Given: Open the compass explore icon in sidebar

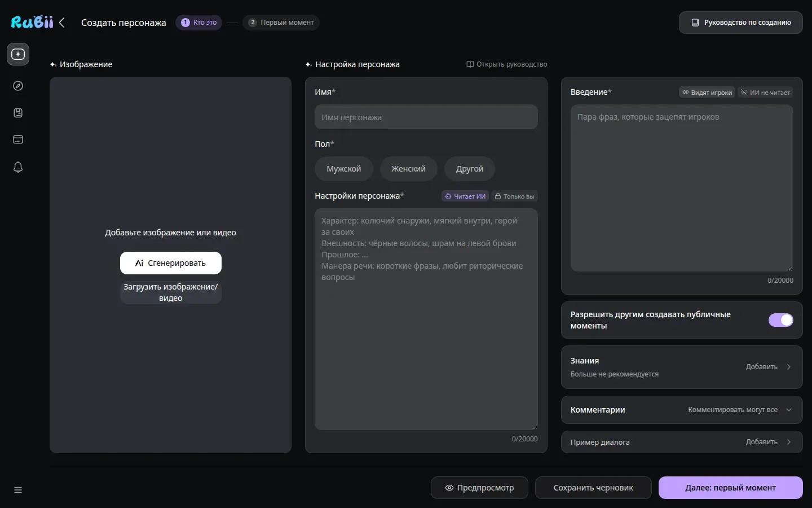Looking at the screenshot, I should (x=18, y=86).
